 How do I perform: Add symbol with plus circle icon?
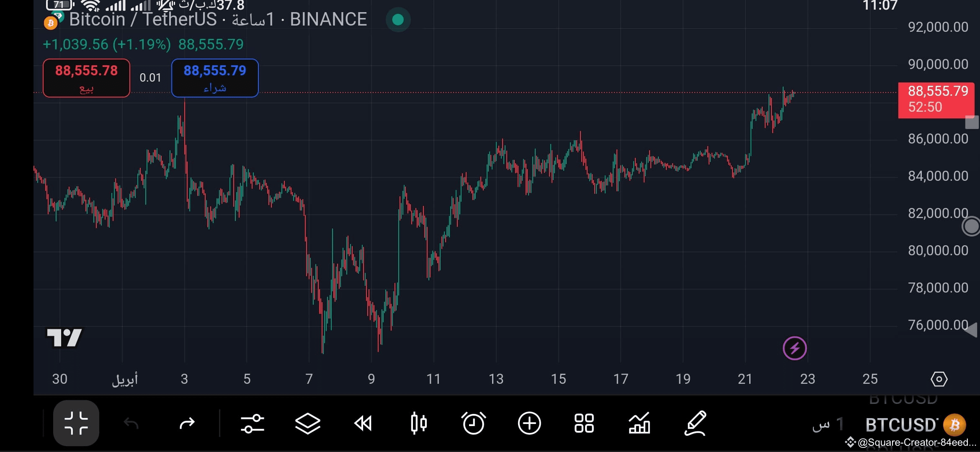tap(529, 424)
